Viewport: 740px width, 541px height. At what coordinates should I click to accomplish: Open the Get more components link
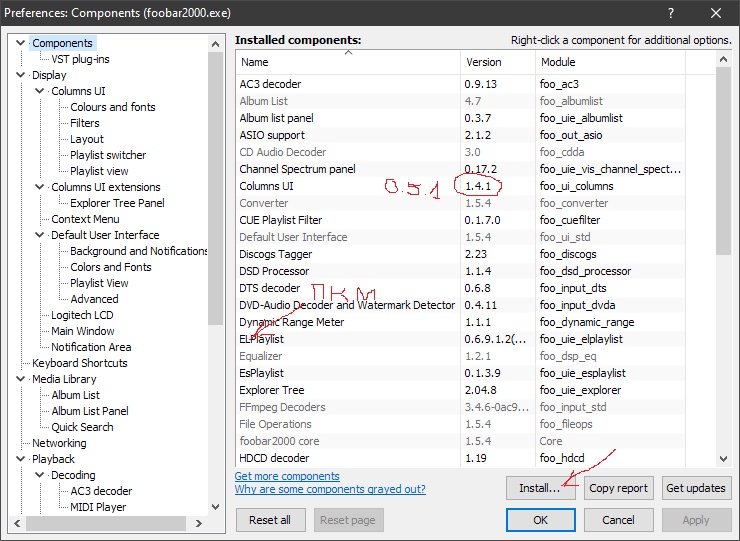coord(287,476)
